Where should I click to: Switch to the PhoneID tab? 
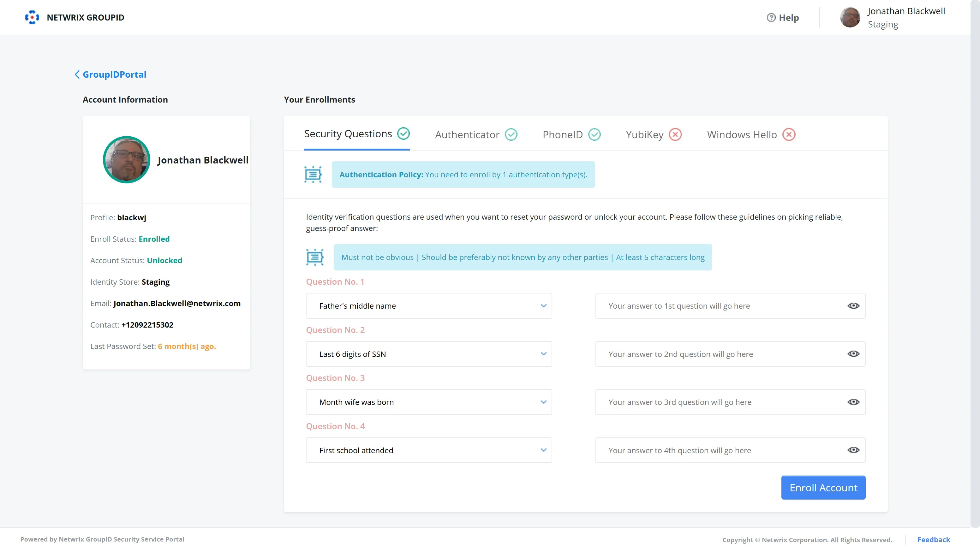click(571, 135)
